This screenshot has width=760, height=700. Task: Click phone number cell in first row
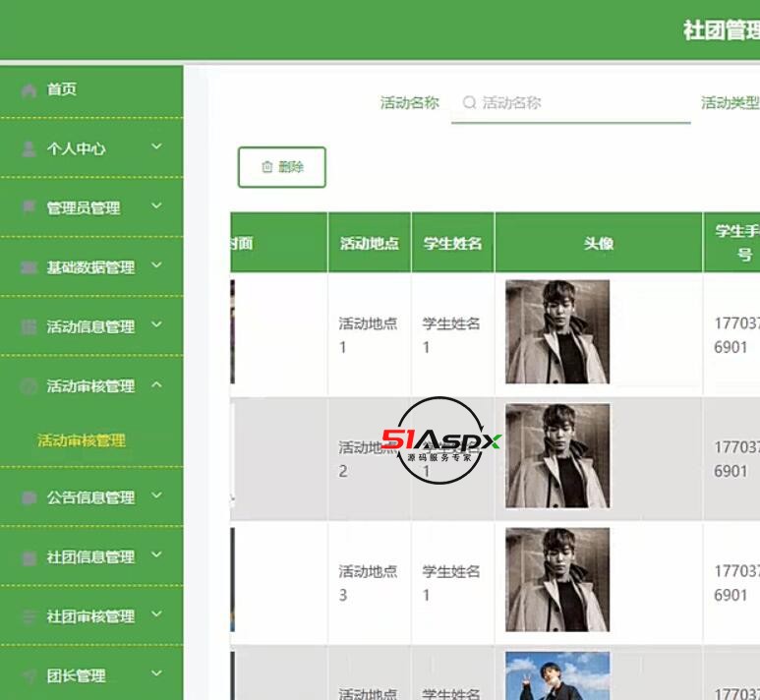coord(732,334)
